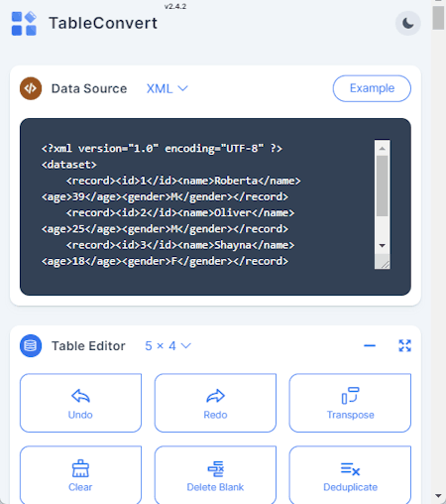The height and width of the screenshot is (504, 446).
Task: Open the XML data source format dropdown
Action: coord(167,88)
